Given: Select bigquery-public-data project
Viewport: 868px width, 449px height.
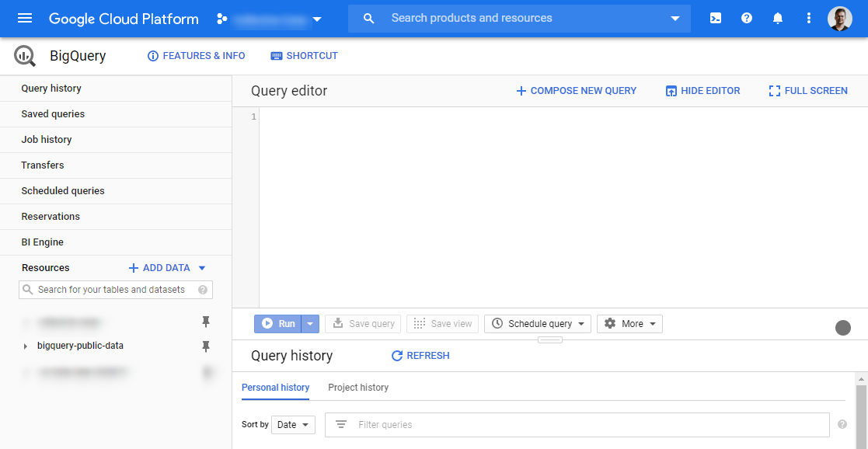Looking at the screenshot, I should 80,346.
